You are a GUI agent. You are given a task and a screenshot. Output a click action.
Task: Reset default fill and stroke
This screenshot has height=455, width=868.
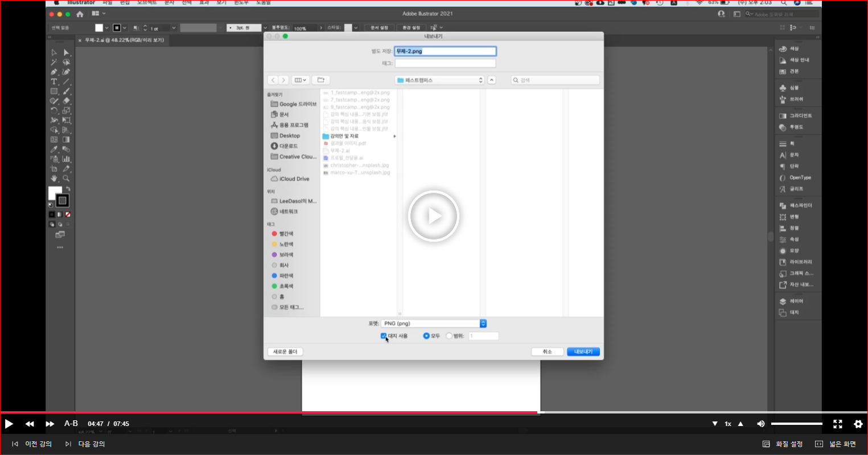(51, 205)
